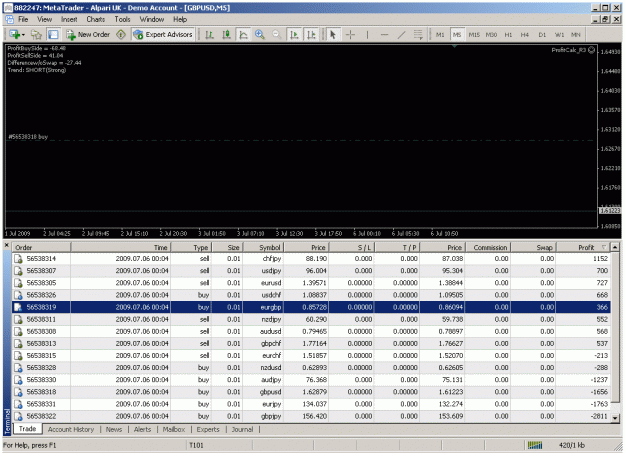Viewport: 625px width, 453px height.
Task: Switch to M5 timeframe
Action: tap(457, 35)
